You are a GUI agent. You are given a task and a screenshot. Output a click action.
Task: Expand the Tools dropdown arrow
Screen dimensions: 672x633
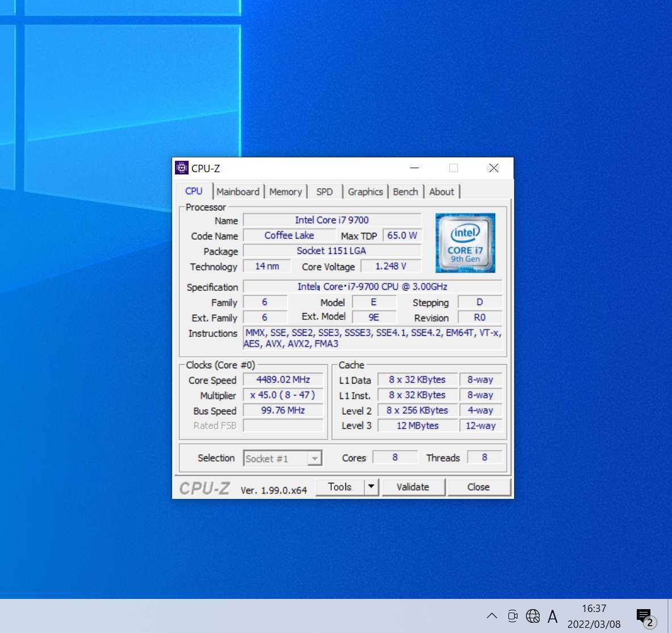371,487
